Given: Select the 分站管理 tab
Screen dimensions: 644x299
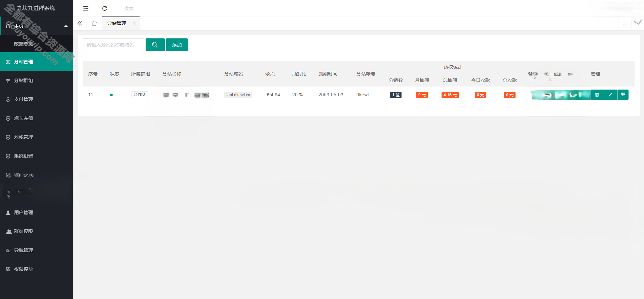Looking at the screenshot, I should 117,23.
